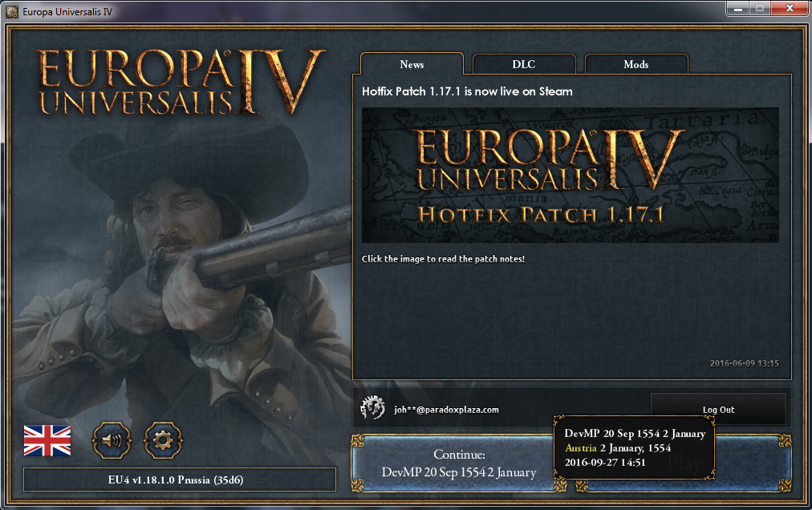The height and width of the screenshot is (510, 812).
Task: Open settings with the gear icon
Action: tap(163, 440)
